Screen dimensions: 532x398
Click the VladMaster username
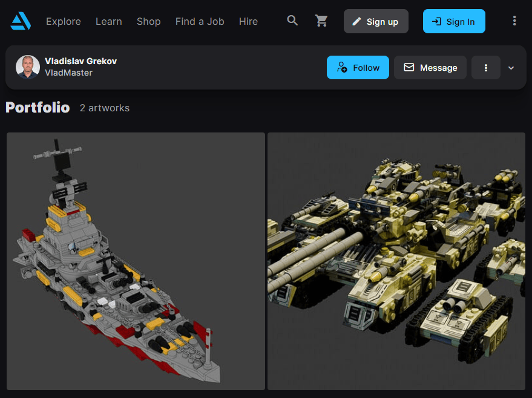(68, 73)
